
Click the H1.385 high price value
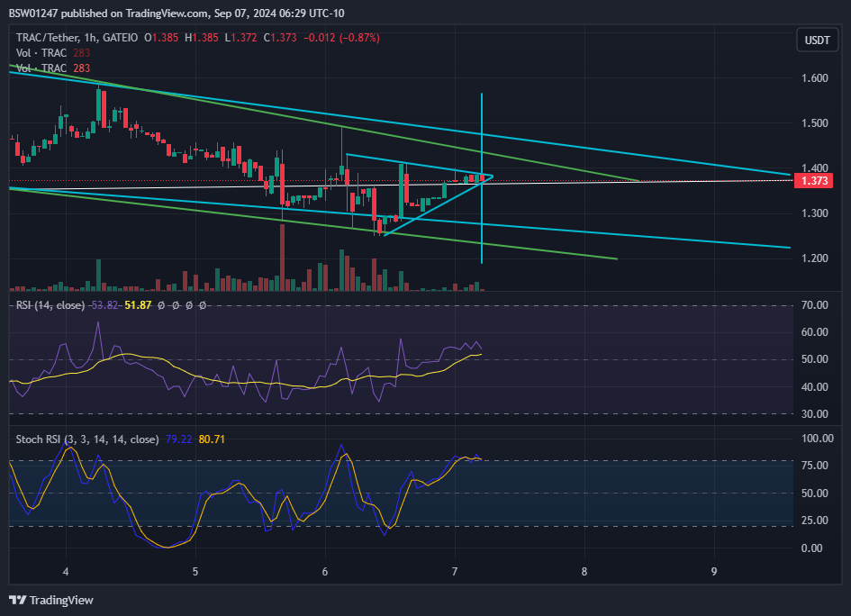[202, 38]
